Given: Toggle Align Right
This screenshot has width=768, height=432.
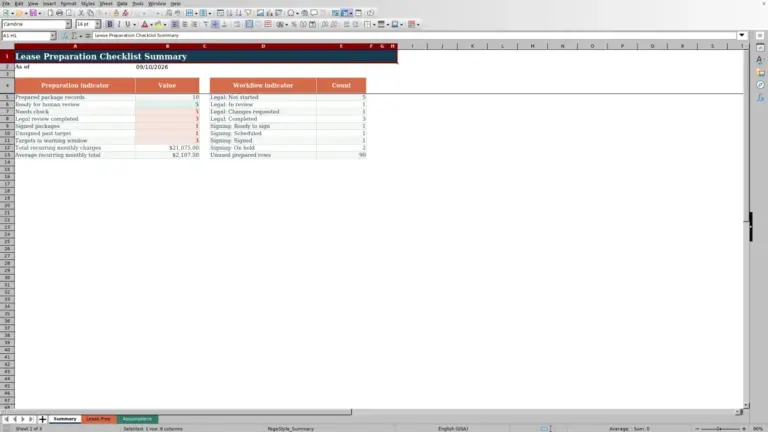Looking at the screenshot, I should point(194,24).
